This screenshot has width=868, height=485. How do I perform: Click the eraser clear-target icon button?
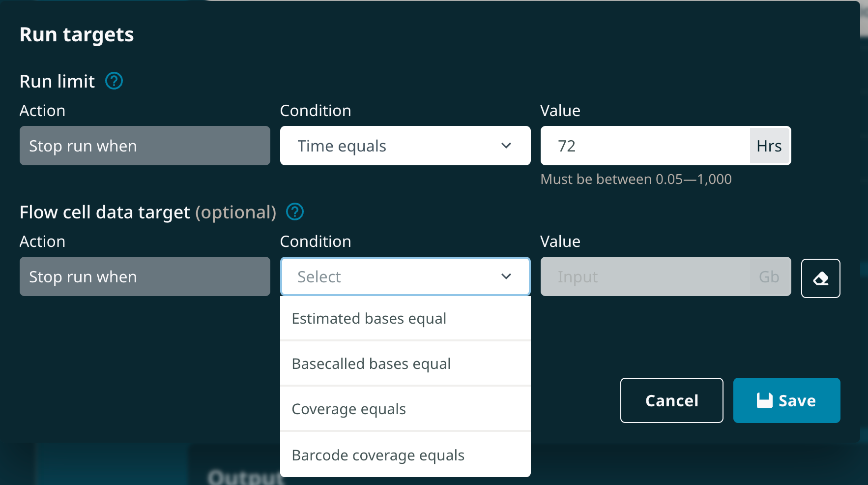[820, 278]
